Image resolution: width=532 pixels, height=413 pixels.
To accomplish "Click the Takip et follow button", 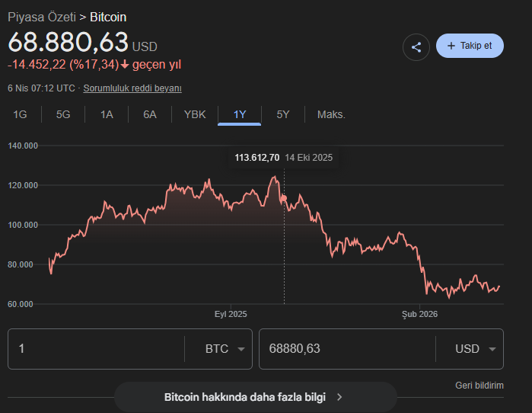I will (470, 46).
